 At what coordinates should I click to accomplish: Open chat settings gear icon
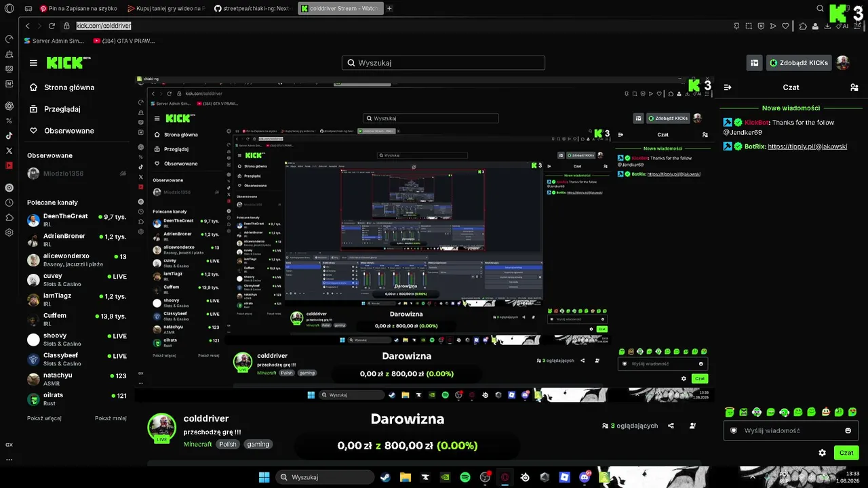click(x=823, y=453)
